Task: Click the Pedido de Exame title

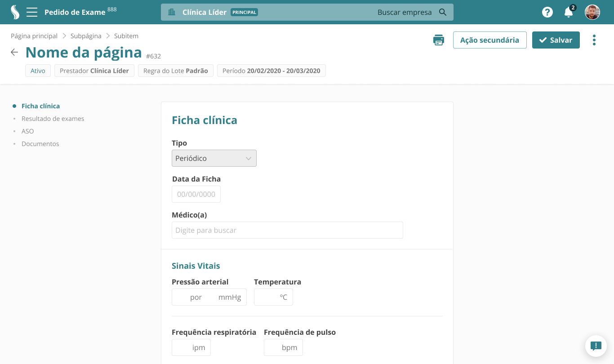Action: click(x=75, y=12)
